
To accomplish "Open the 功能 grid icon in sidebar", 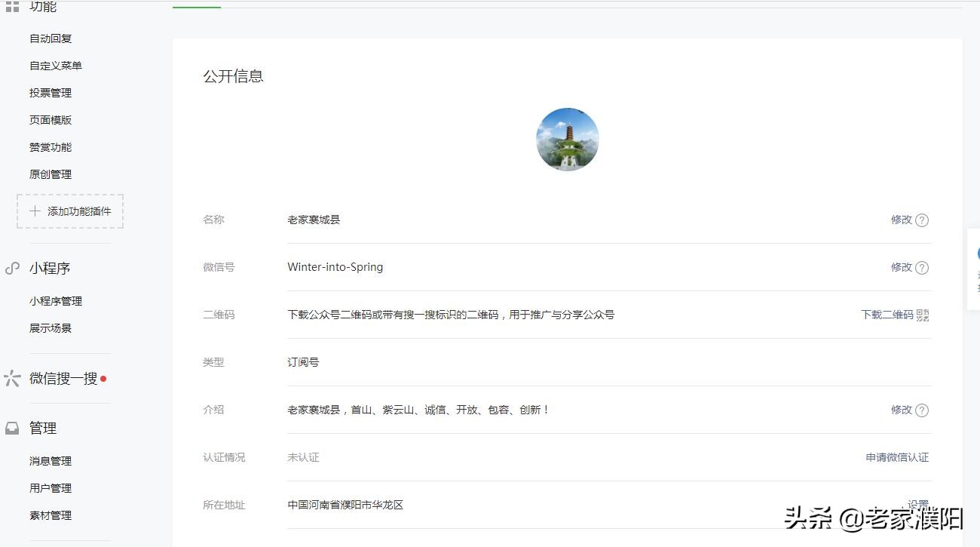I will (x=14, y=7).
